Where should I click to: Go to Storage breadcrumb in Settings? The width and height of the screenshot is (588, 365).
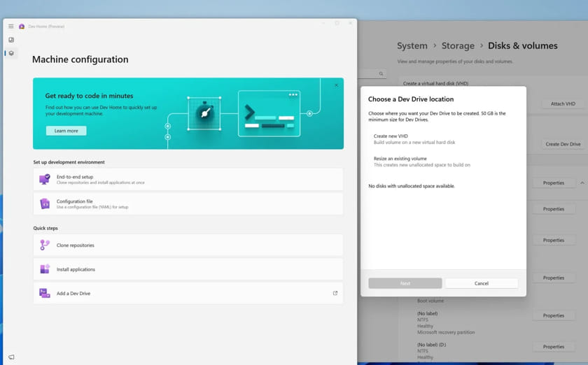coord(458,45)
